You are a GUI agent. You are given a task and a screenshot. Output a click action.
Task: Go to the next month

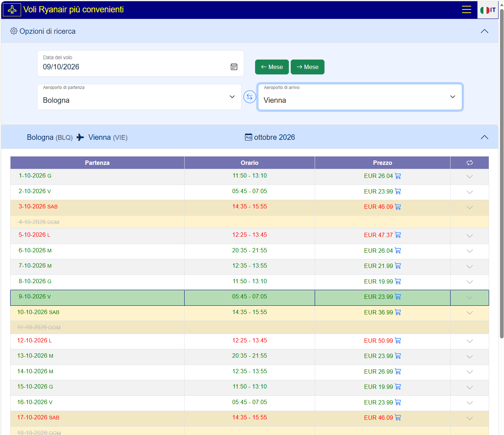pyautogui.click(x=307, y=67)
